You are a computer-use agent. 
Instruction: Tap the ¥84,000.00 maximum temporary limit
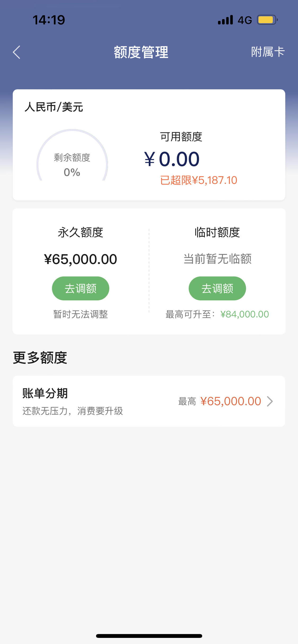tap(244, 314)
